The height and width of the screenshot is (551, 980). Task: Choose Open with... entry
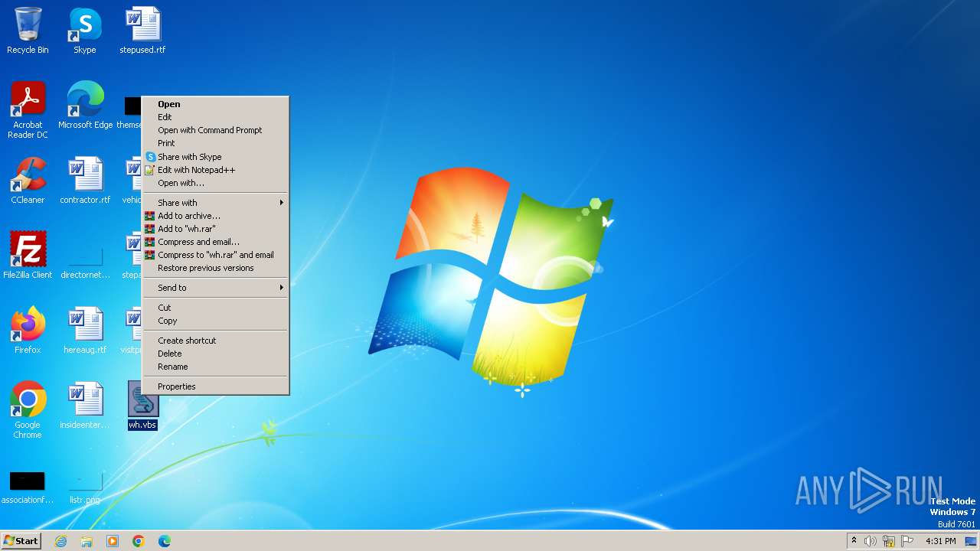(215, 183)
